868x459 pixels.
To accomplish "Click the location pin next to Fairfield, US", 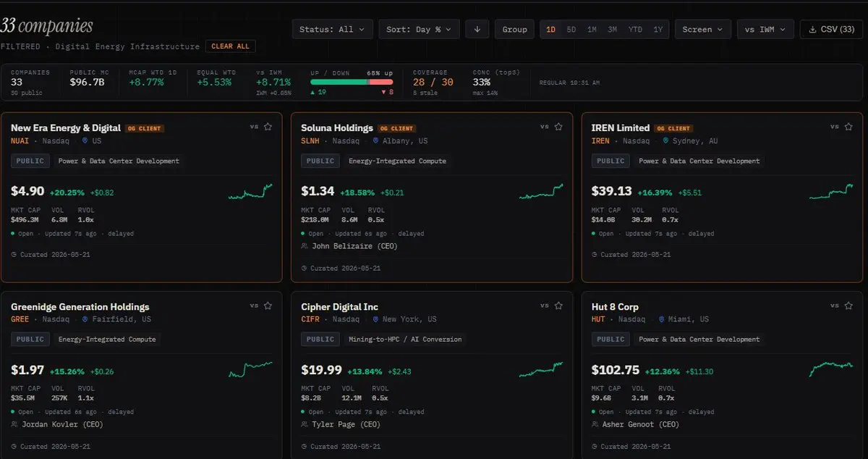I will 85,319.
